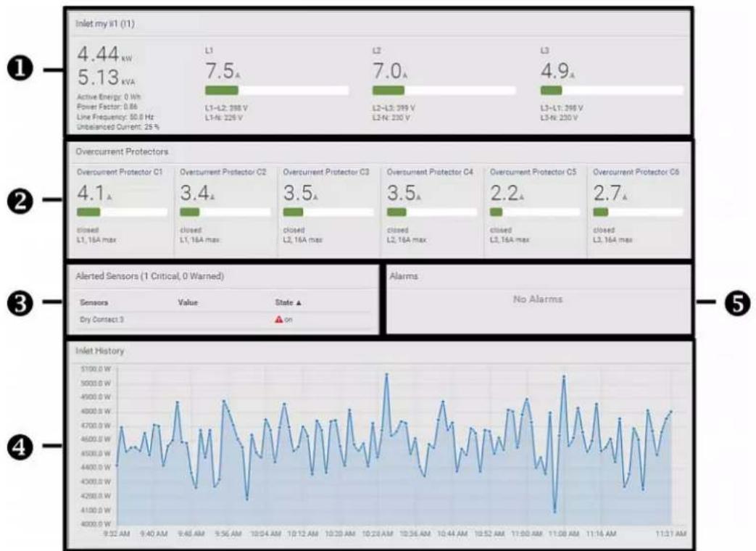This screenshot has width=756, height=551.
Task: Click the Unbalanced Current value line
Action: point(118,128)
